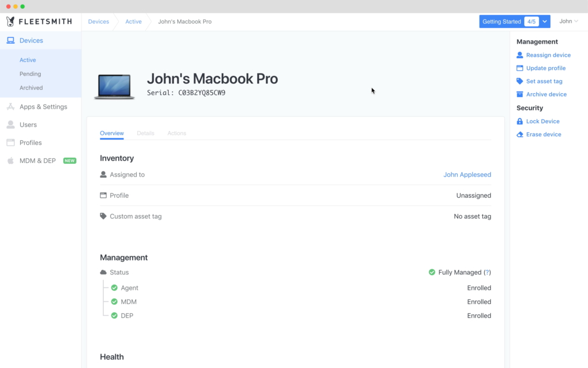This screenshot has width=588, height=368.
Task: Click the Fully Managed status text
Action: coord(460,272)
